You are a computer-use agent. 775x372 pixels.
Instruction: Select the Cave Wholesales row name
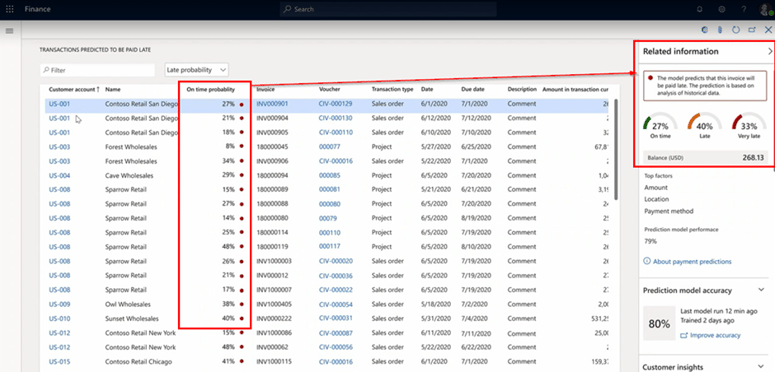tap(129, 175)
